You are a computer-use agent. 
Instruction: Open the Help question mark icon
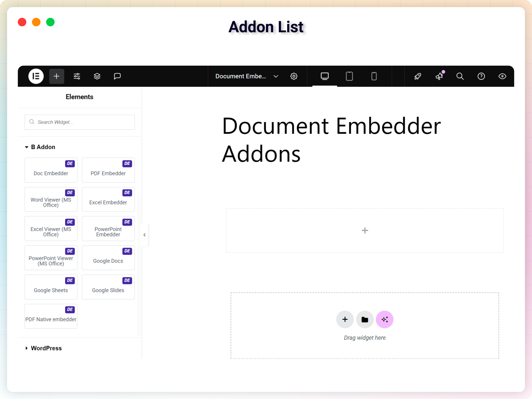point(481,76)
